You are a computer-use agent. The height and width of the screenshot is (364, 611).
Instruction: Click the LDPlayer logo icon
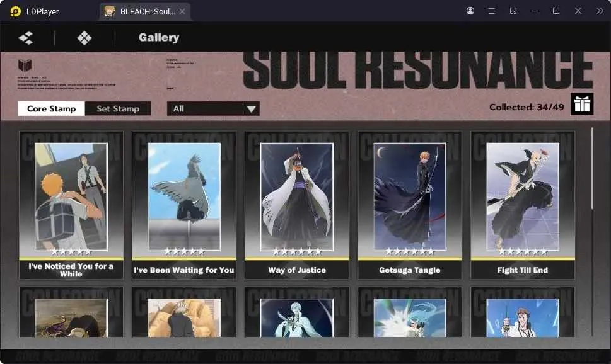(x=15, y=11)
